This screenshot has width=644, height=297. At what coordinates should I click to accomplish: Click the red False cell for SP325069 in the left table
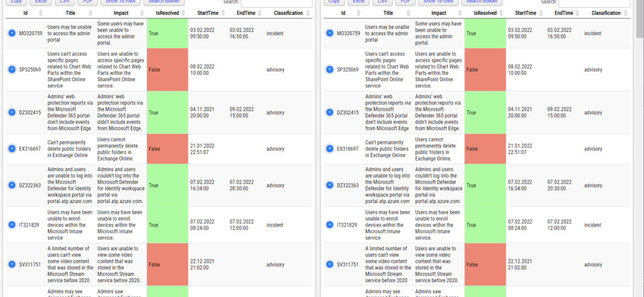(x=167, y=70)
